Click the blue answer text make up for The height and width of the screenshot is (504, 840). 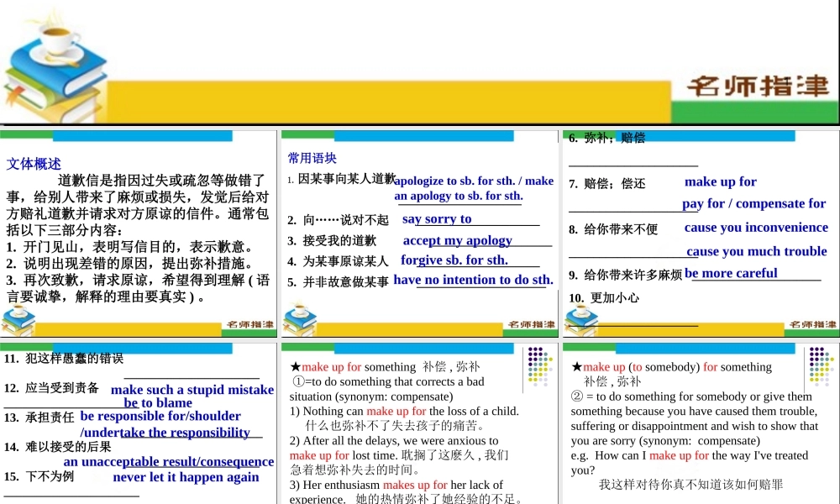click(x=721, y=181)
